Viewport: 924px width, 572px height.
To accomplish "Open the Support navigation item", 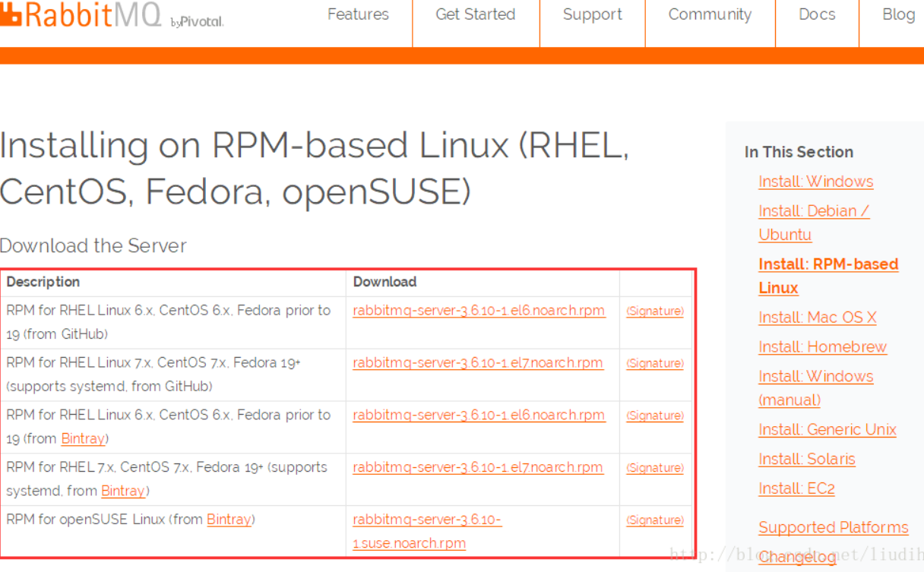I will click(x=592, y=14).
